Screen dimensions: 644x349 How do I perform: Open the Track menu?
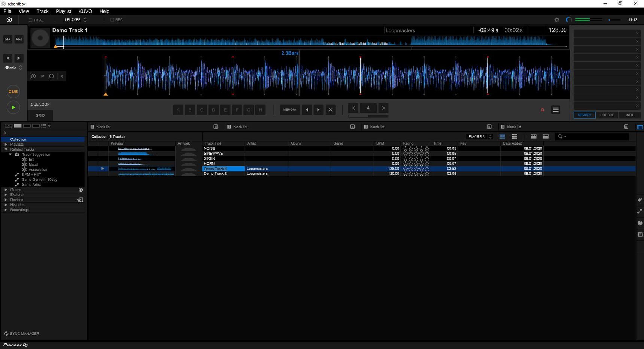[42, 11]
